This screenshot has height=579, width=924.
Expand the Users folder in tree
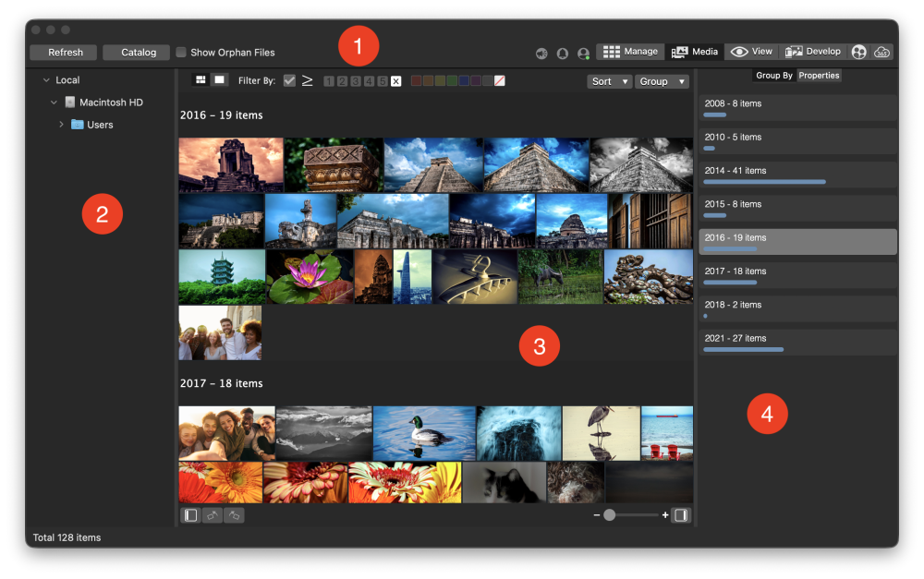61,125
